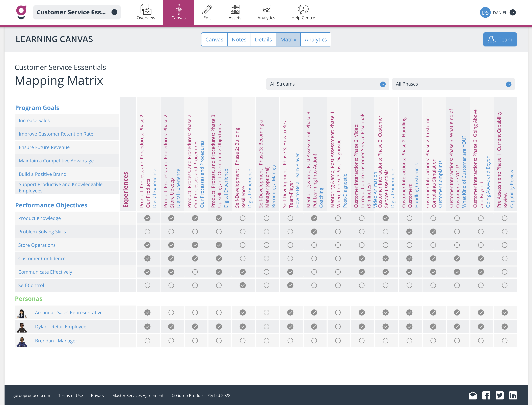This screenshot has width=532, height=405.
Task: Open the Facebook icon in footer
Action: tap(486, 395)
